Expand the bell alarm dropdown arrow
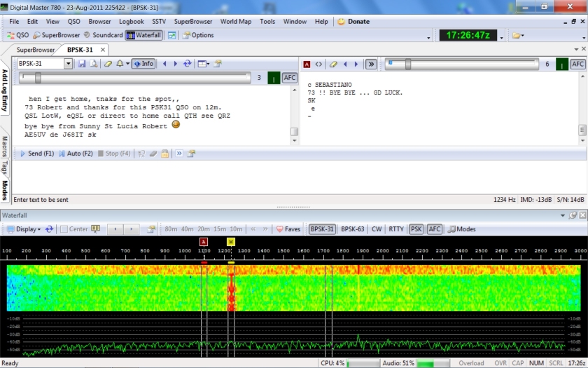The image size is (588, 368). pos(127,64)
